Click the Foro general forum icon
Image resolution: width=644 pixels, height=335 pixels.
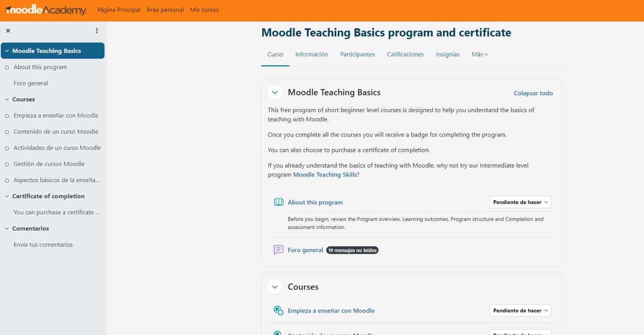[x=279, y=250]
